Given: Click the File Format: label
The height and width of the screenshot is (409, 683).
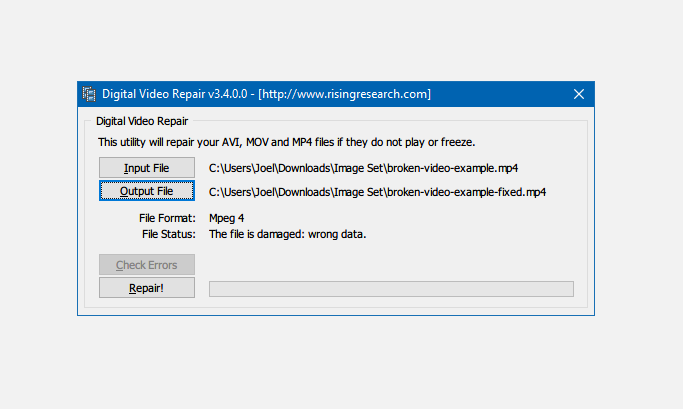Looking at the screenshot, I should pos(167,218).
